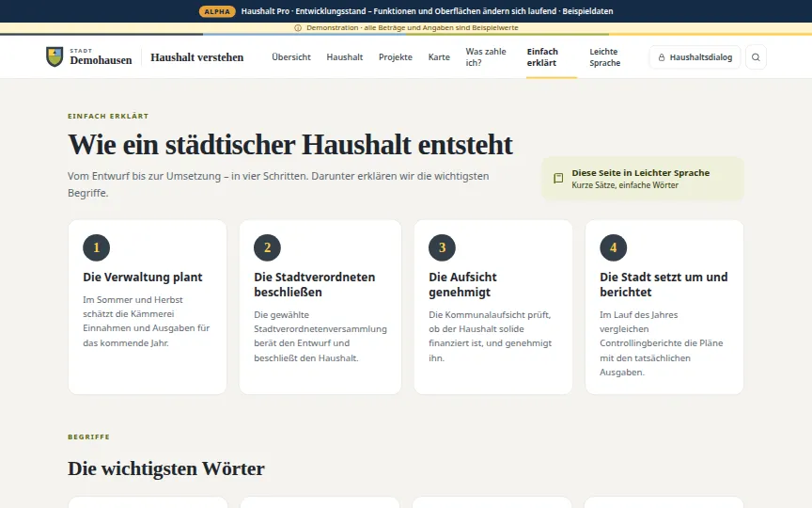Image resolution: width=812 pixels, height=508 pixels.
Task: Open 'Diese Seite in Leichter Sprache' card
Action: click(642, 179)
